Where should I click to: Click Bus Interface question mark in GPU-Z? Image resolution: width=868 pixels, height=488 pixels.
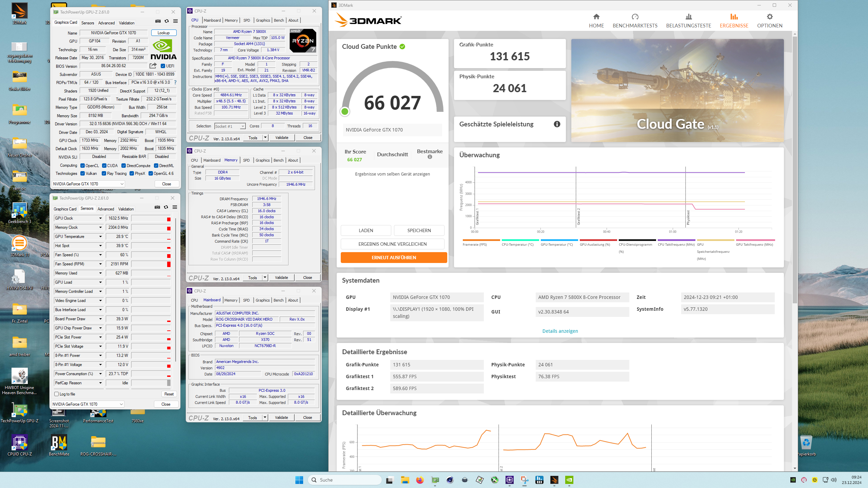coord(175,82)
